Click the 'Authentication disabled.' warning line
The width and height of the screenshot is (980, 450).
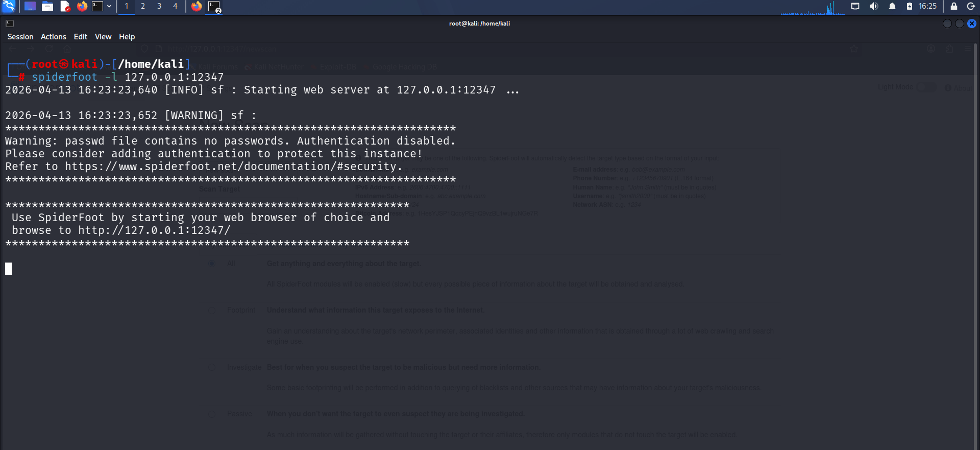[x=230, y=141]
